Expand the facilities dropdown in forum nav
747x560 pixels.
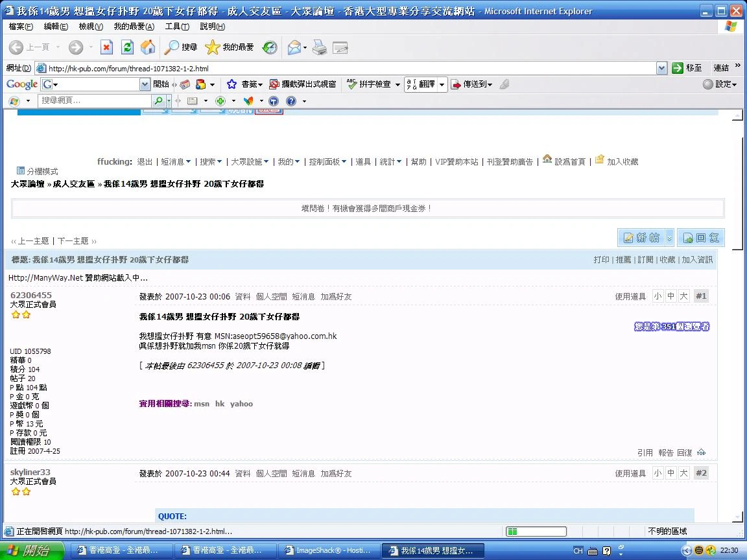coord(267,162)
